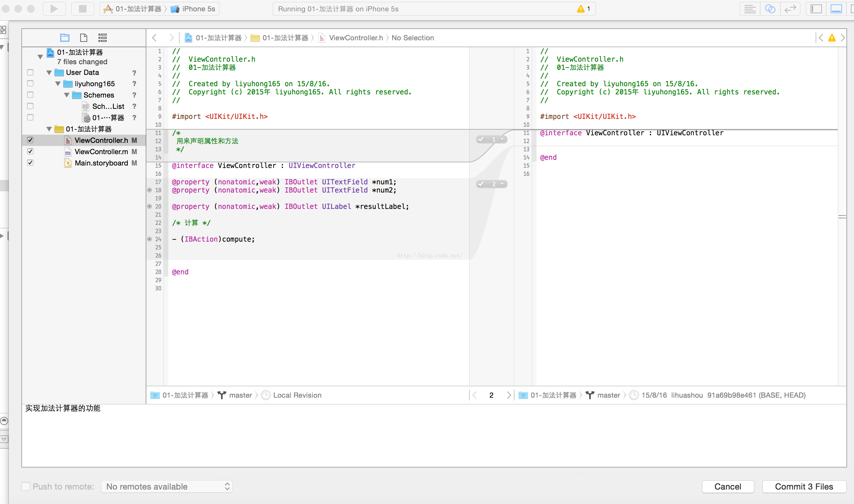
Task: Open No remotes available dropdown
Action: pos(167,486)
